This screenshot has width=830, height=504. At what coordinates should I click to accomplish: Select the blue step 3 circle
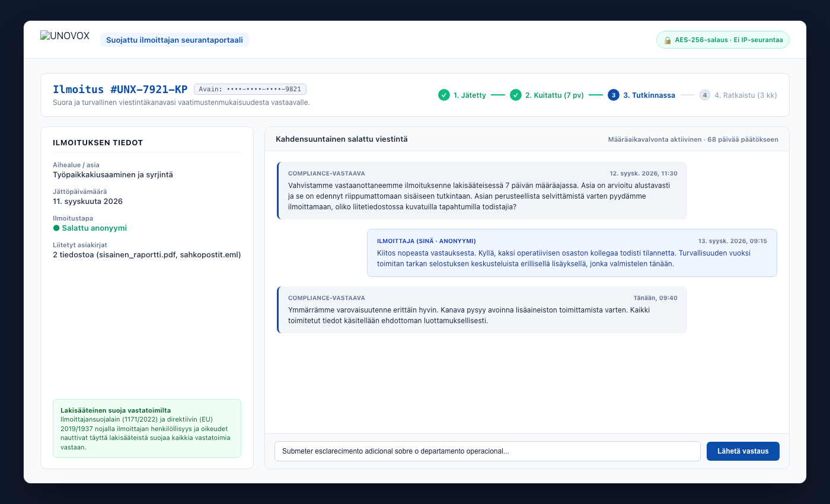click(614, 95)
